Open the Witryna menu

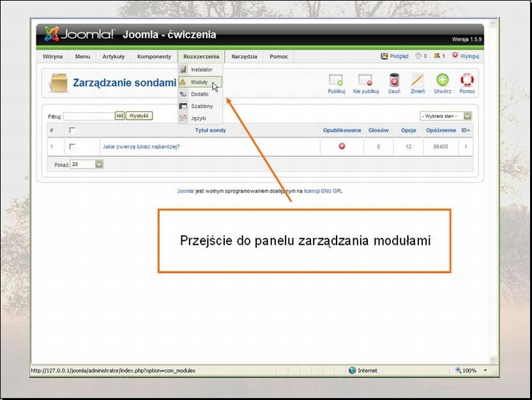[52, 56]
